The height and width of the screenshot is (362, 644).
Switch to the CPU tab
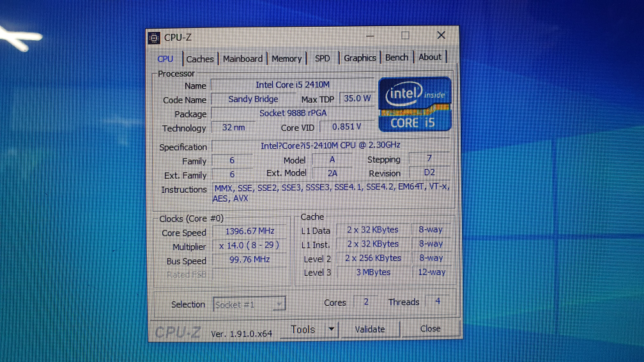(165, 59)
